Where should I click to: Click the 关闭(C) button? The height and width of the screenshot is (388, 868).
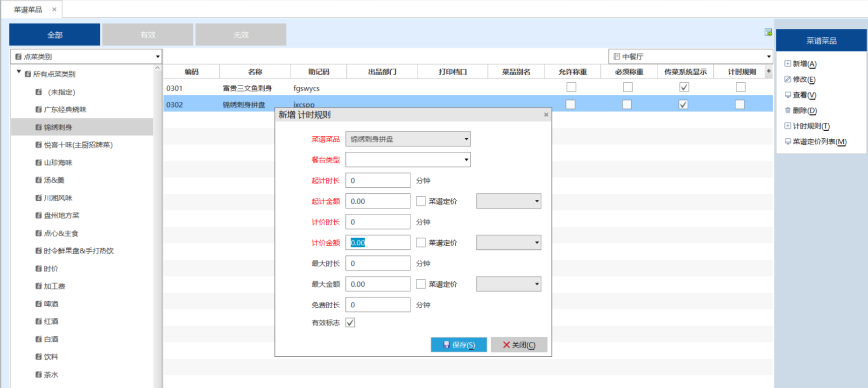pos(519,345)
